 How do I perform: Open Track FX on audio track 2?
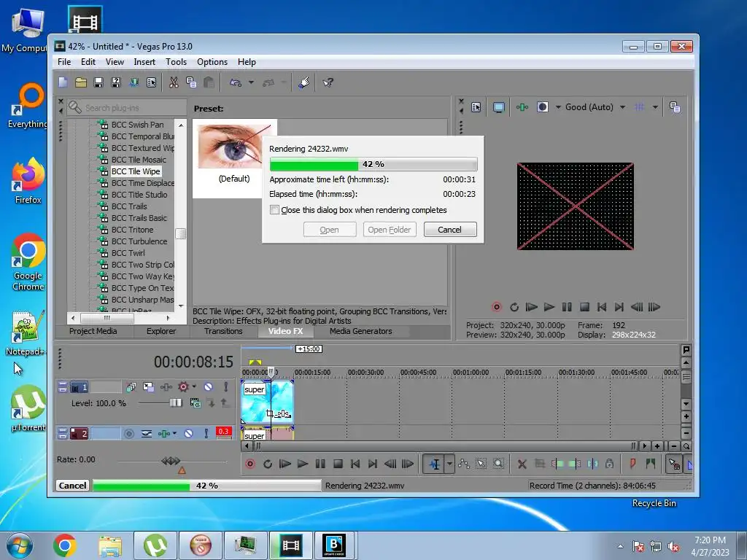pyautogui.click(x=164, y=433)
